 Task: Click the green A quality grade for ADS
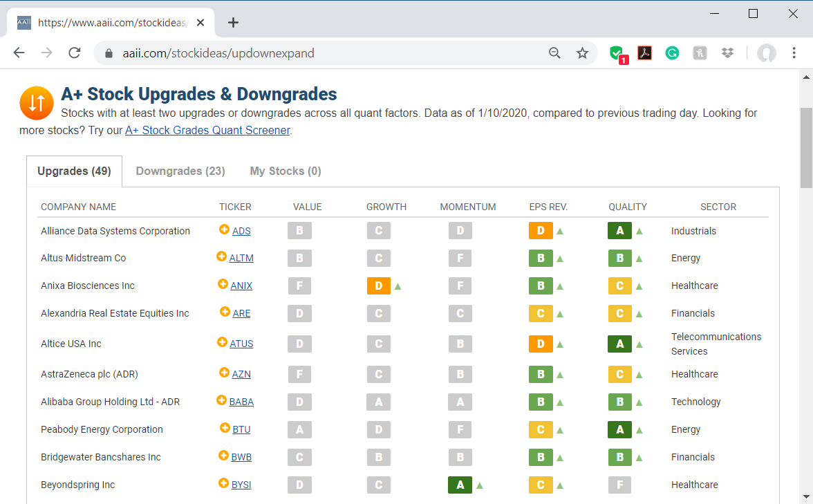(x=619, y=231)
